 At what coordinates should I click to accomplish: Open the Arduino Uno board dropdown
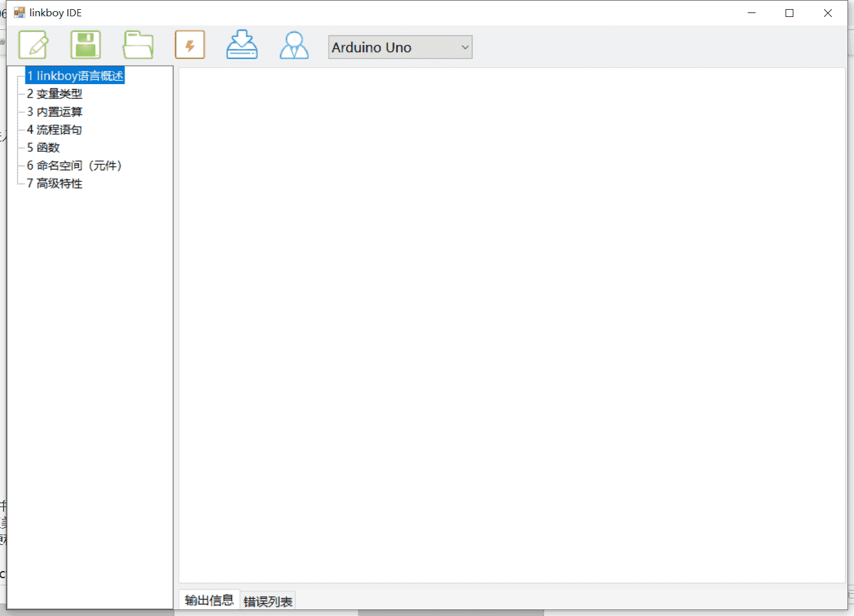[x=400, y=47]
